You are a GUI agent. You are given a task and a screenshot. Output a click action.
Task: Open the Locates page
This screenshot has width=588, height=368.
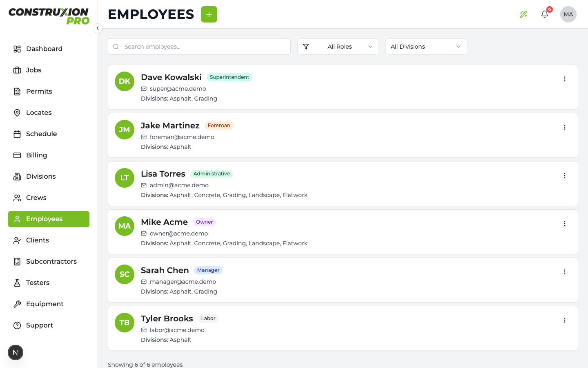point(49,113)
